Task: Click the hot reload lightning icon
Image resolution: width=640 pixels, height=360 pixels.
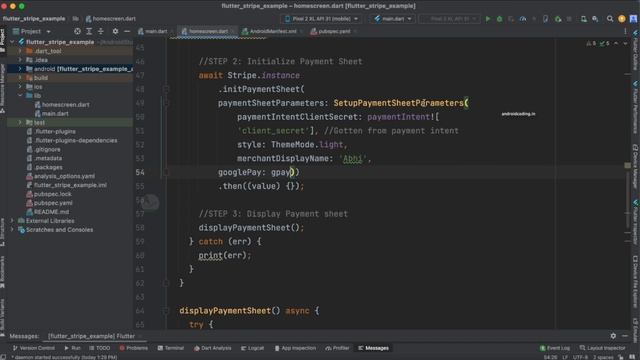Action: pyautogui.click(x=534, y=19)
